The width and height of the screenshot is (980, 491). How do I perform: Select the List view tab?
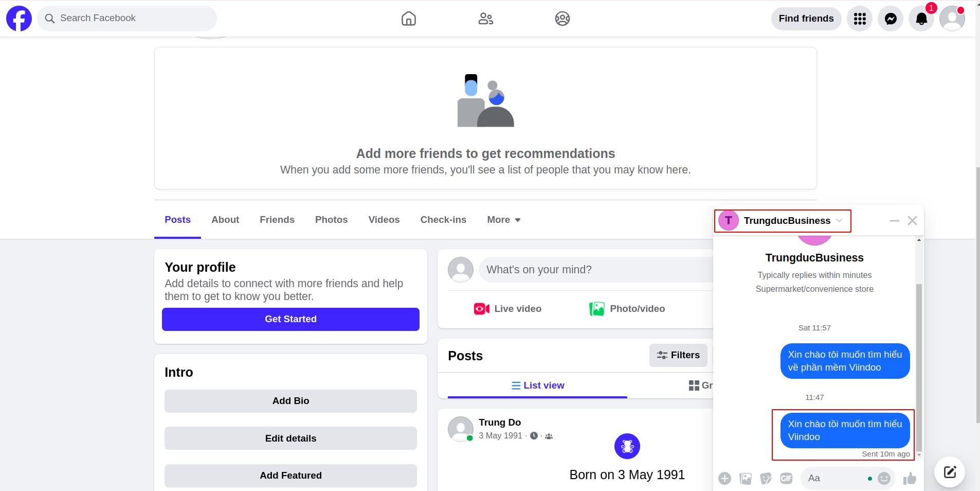[x=537, y=385]
